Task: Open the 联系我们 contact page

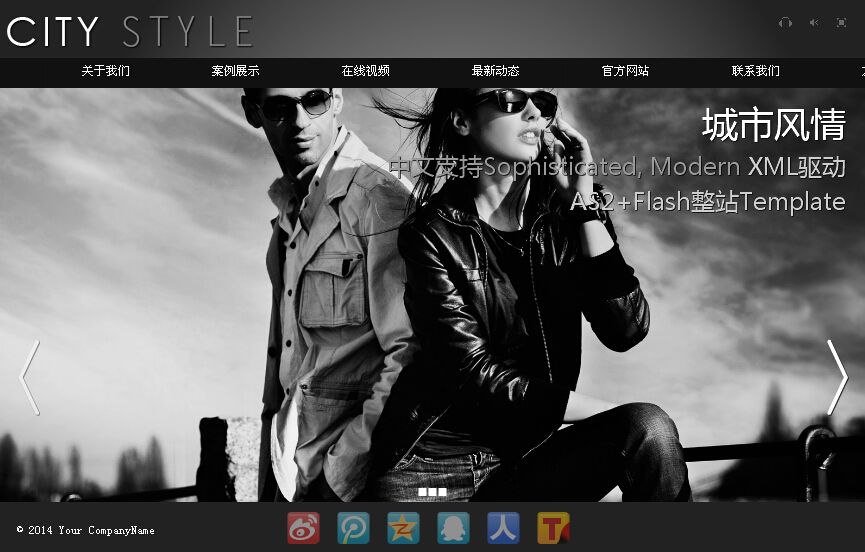Action: click(755, 71)
